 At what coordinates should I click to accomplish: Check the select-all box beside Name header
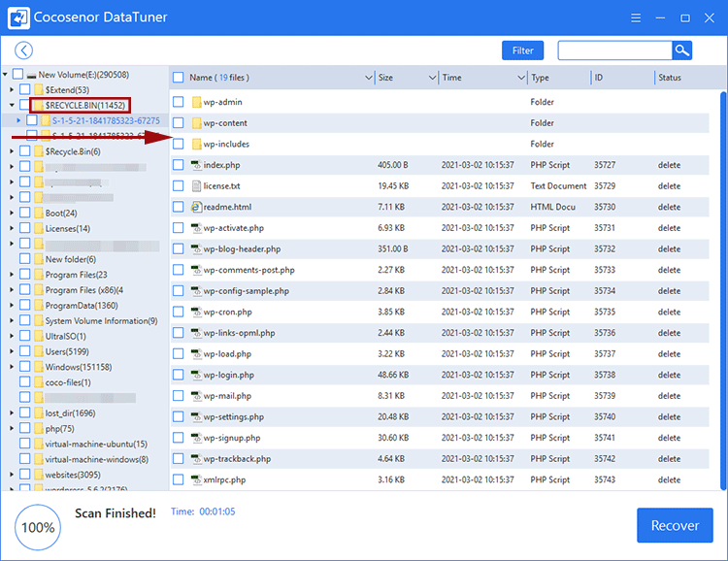point(179,77)
